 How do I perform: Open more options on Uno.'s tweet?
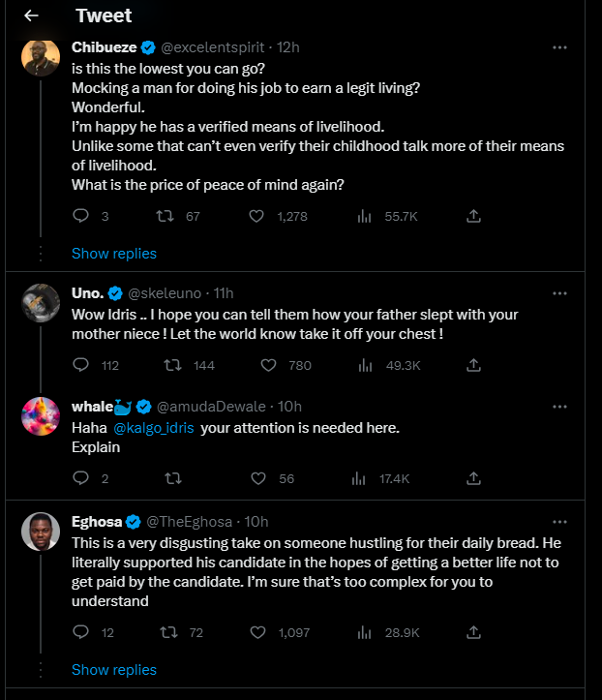[559, 292]
